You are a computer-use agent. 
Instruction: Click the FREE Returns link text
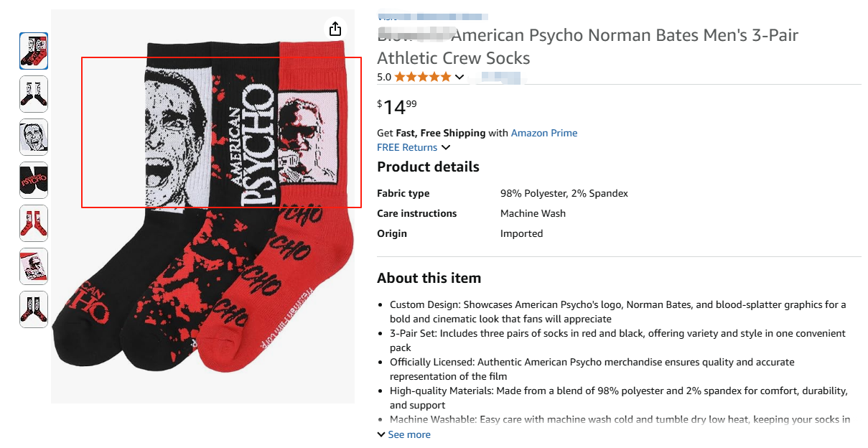(407, 147)
